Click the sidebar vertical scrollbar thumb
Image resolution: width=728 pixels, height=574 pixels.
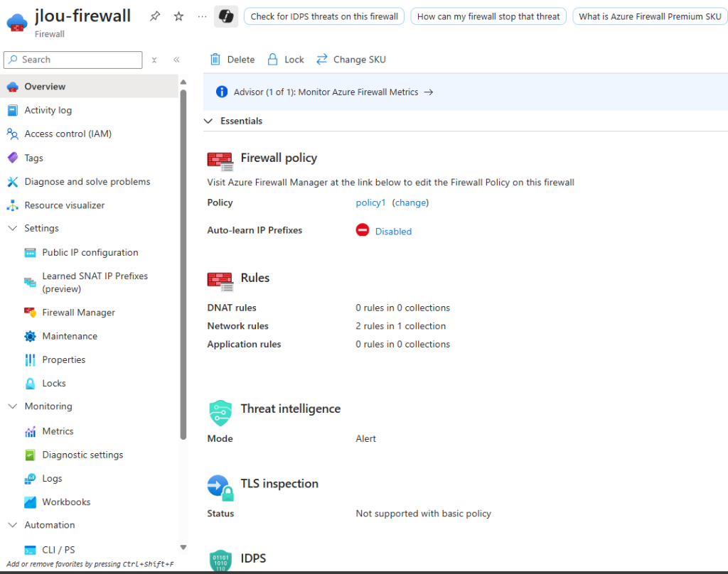[x=183, y=264]
